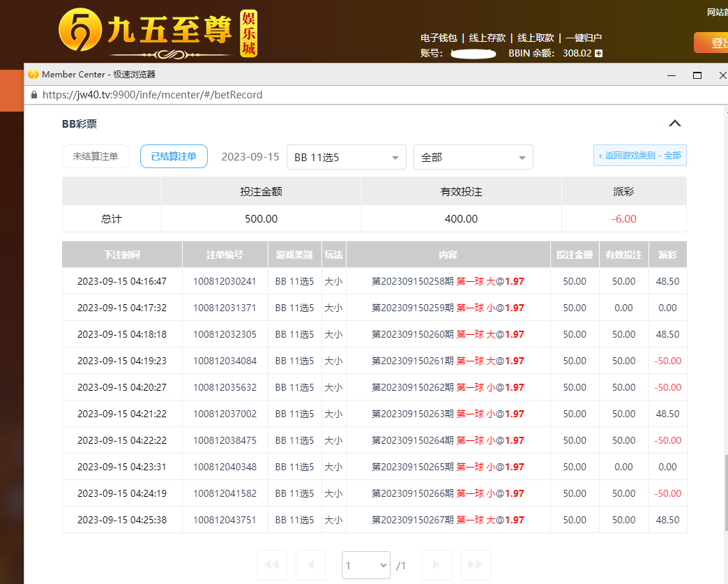Switch to 未结算注单 tab
This screenshot has width=728, height=584.
(x=96, y=156)
